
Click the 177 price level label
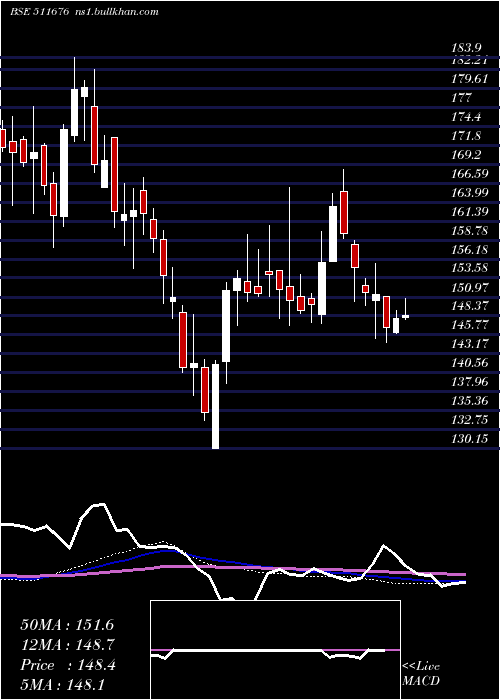[461, 98]
